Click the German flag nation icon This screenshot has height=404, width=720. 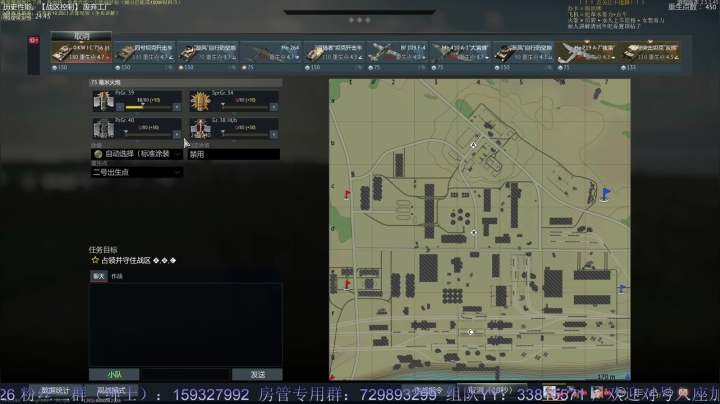click(34, 40)
